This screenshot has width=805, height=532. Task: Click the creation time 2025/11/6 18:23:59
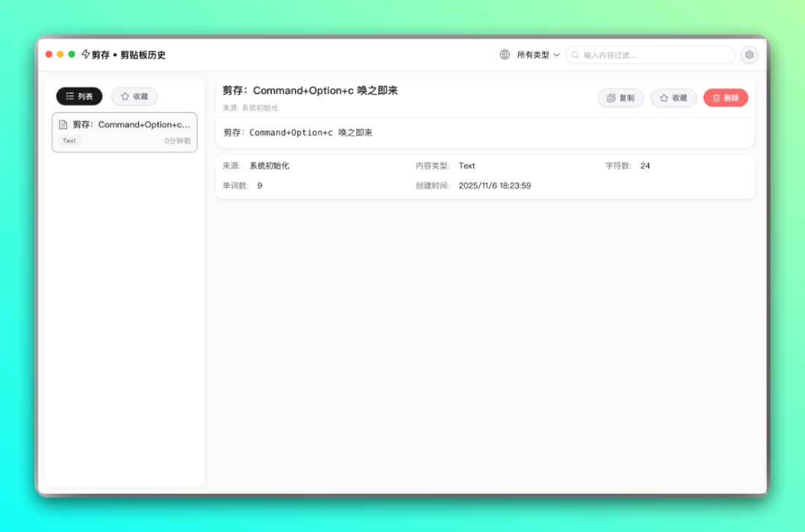(x=494, y=186)
